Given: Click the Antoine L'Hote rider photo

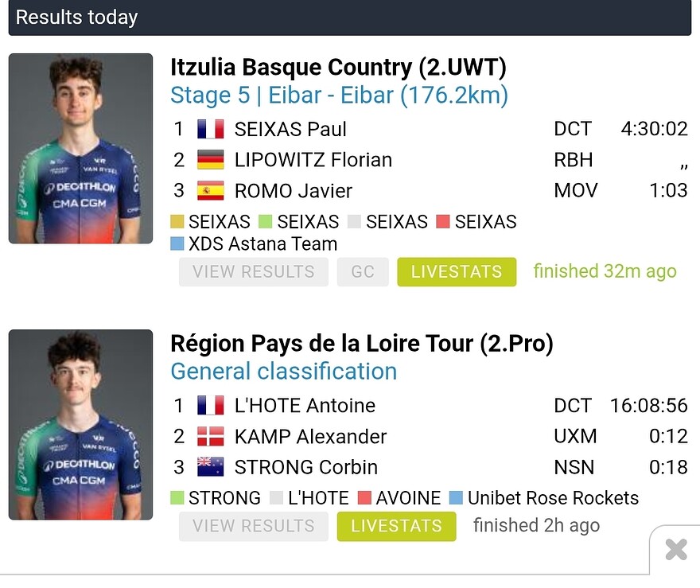Looking at the screenshot, I should [x=80, y=424].
